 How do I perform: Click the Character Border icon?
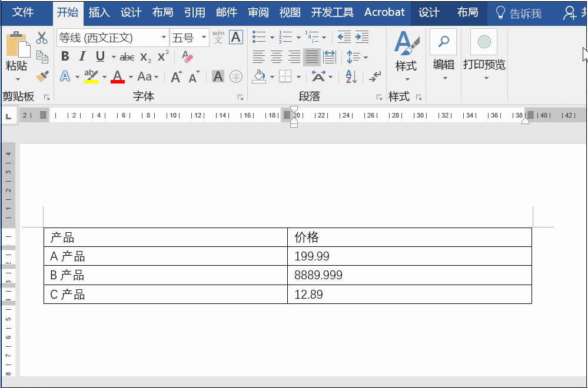pos(236,37)
